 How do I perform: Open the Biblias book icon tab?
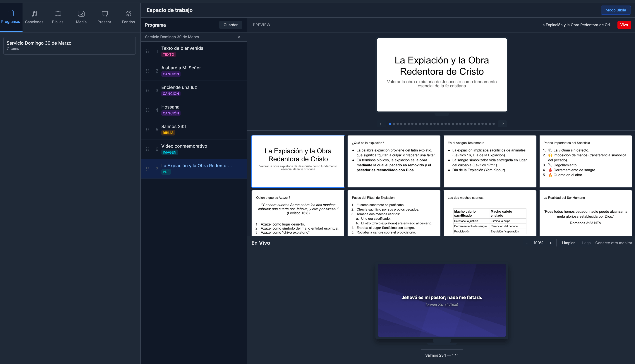(x=58, y=17)
